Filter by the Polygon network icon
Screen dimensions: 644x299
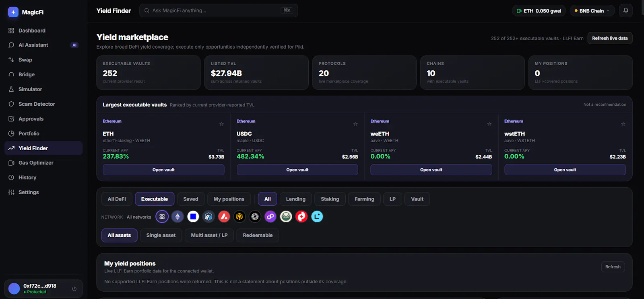click(270, 217)
